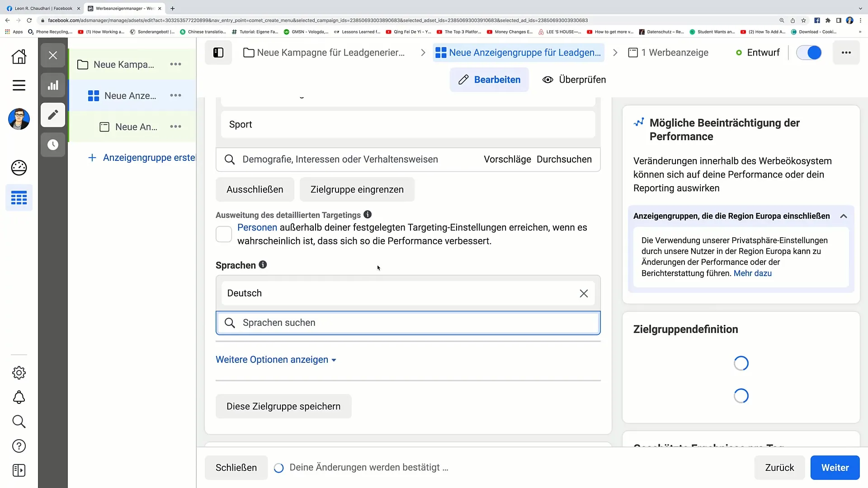Select Neue Anze... ad set tree item
Screen dimensions: 868x488
click(x=122, y=95)
